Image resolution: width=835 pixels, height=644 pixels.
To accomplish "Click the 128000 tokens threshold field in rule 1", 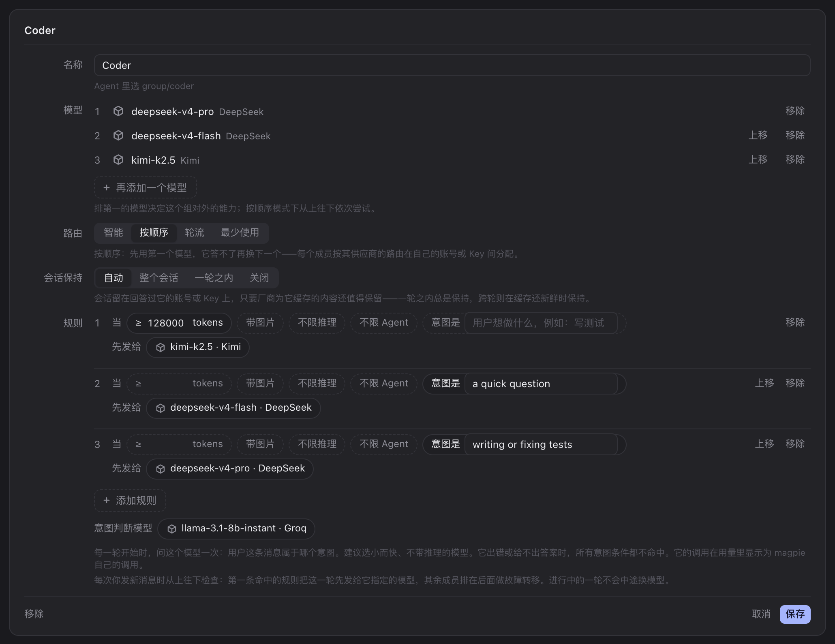I will pos(179,323).
